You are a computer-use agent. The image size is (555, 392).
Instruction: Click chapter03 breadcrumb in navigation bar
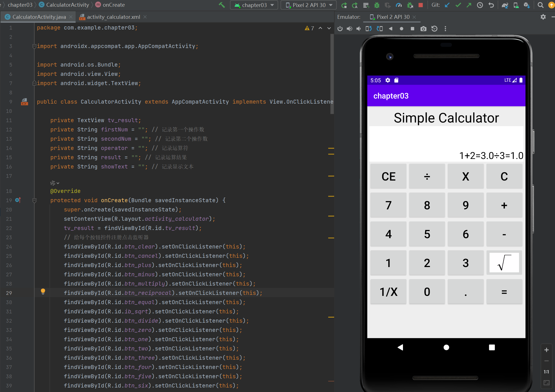20,5
